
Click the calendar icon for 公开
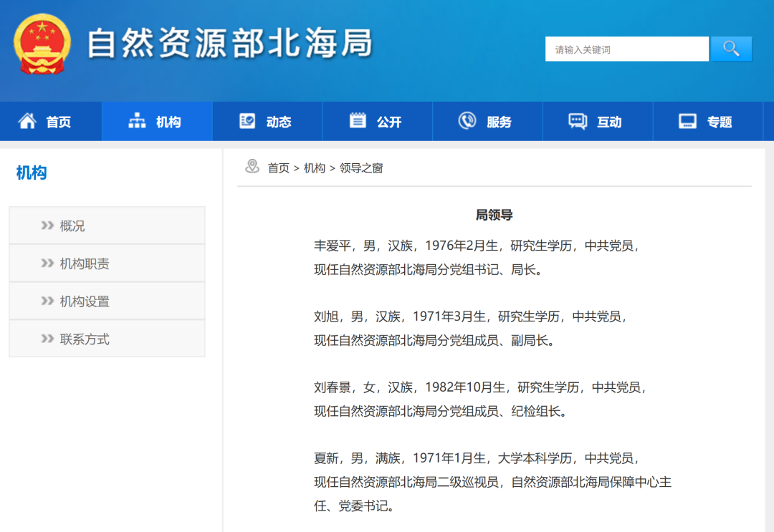(x=358, y=121)
